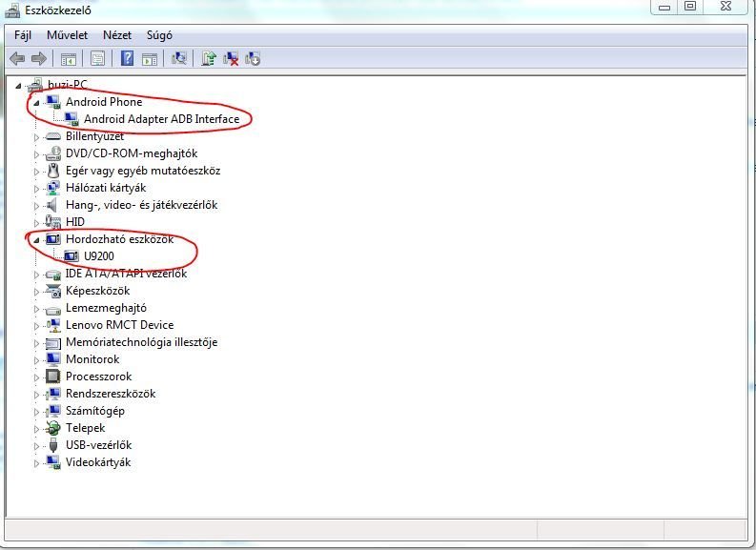Click the mouse icon beside Egér

click(x=53, y=171)
